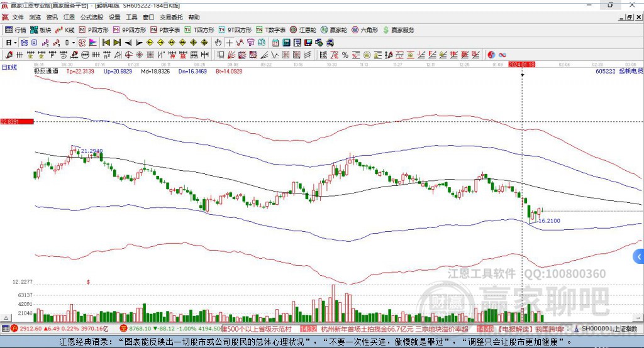Open the P四方形 tool

(94, 30)
